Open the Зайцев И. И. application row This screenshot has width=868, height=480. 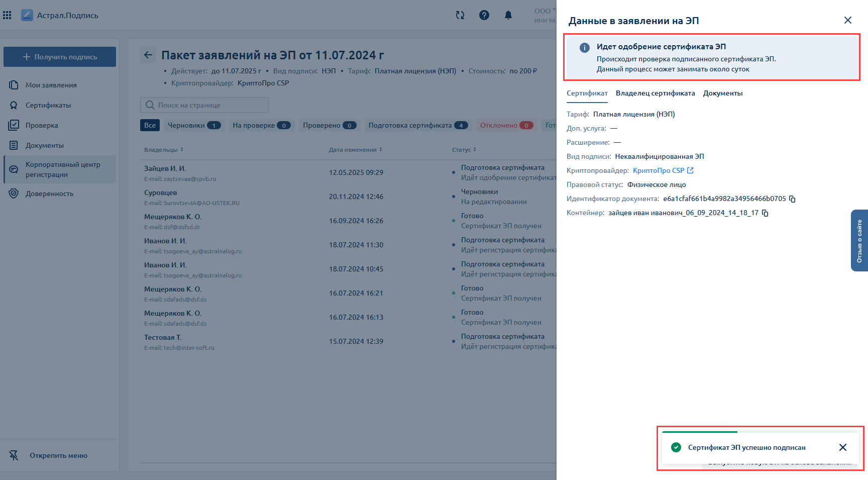[x=349, y=172]
